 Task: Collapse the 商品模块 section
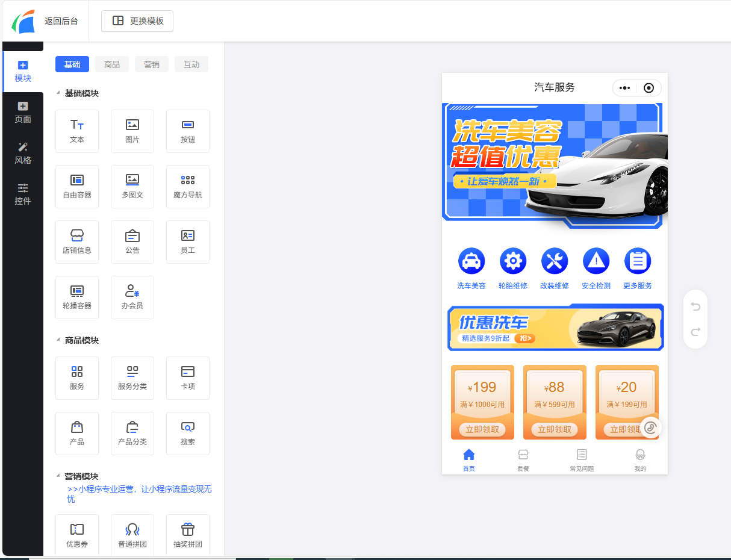[58, 340]
